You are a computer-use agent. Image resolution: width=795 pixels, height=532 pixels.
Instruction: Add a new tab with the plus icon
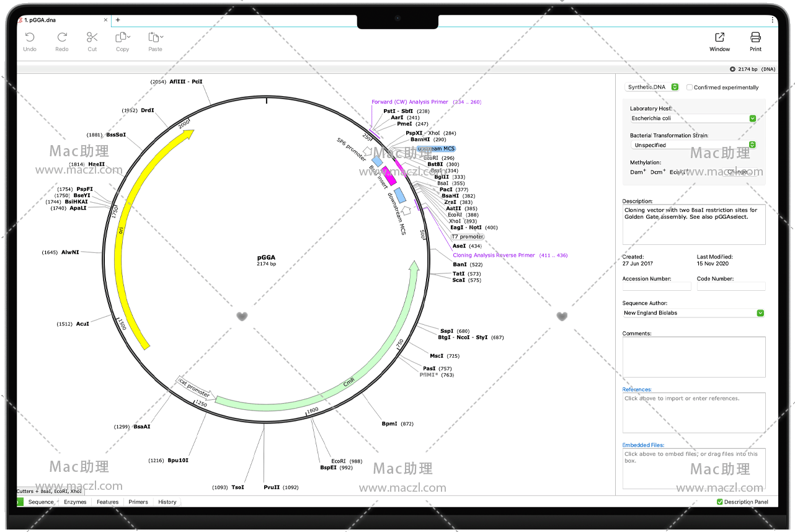coord(118,20)
